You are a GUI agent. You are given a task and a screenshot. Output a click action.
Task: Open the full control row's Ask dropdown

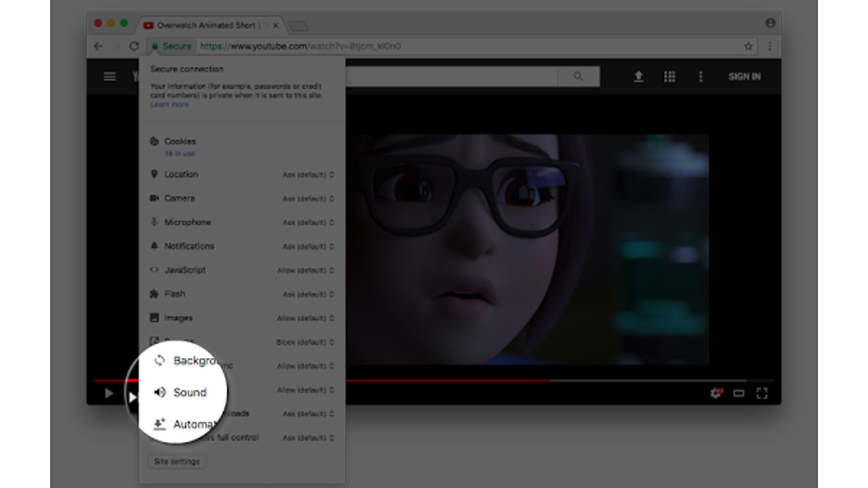point(309,438)
